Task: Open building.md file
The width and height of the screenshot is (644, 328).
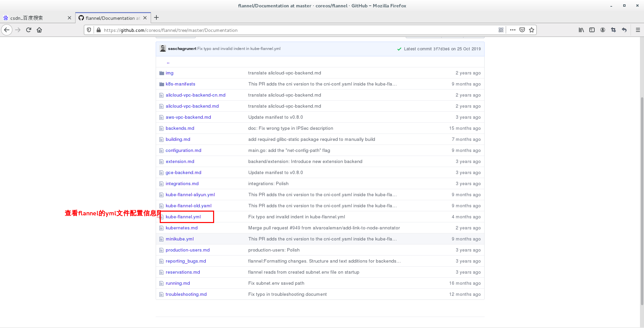Action: (x=178, y=139)
